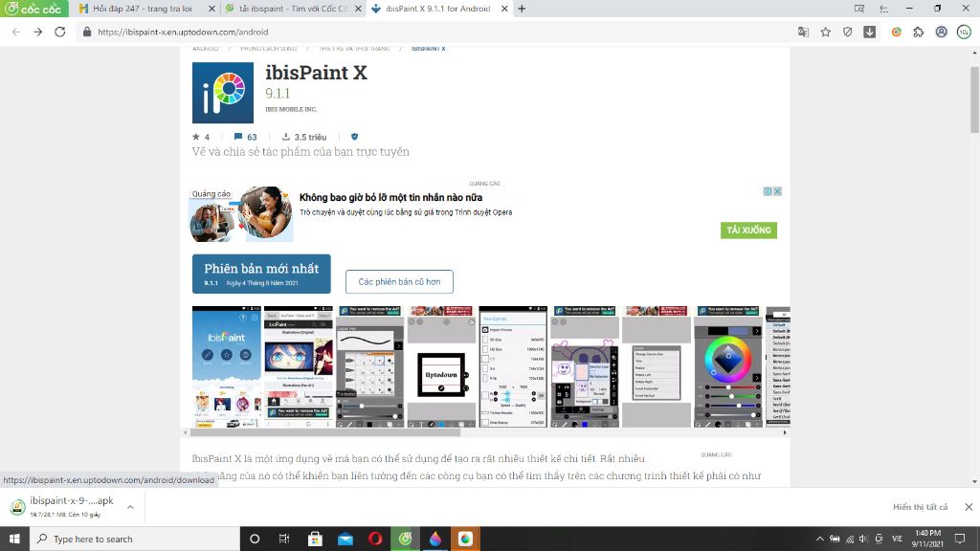Open Mail app from taskbar
The height and width of the screenshot is (551, 980).
pos(345,539)
